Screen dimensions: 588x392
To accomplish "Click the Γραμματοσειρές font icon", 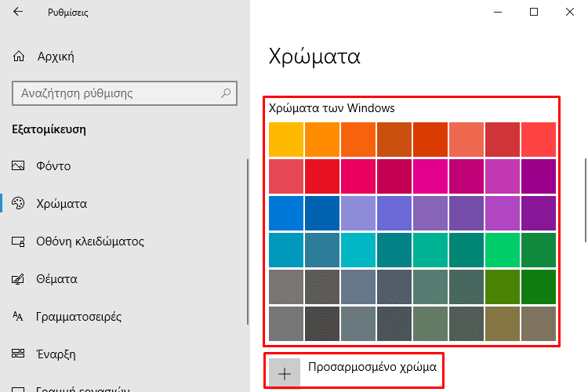I will point(17,317).
